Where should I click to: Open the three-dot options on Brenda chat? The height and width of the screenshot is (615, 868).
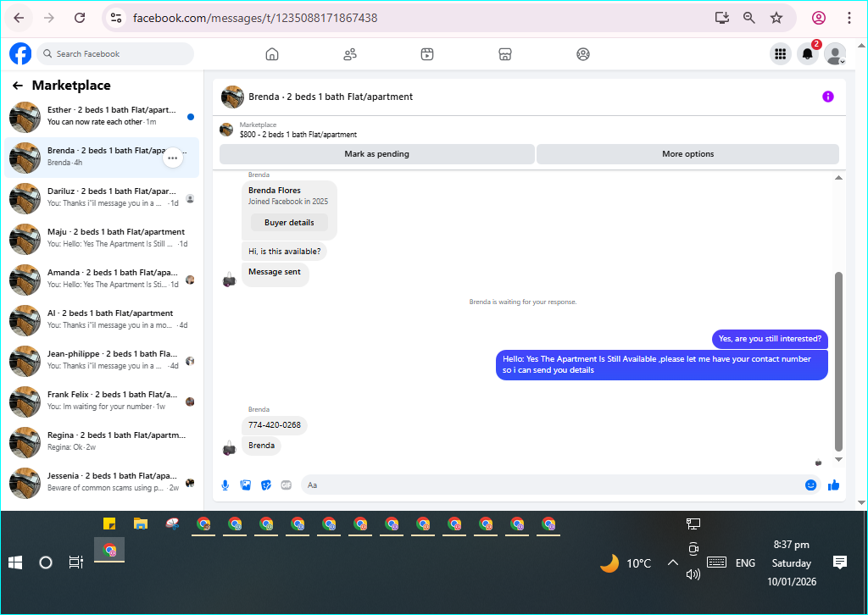tap(173, 158)
